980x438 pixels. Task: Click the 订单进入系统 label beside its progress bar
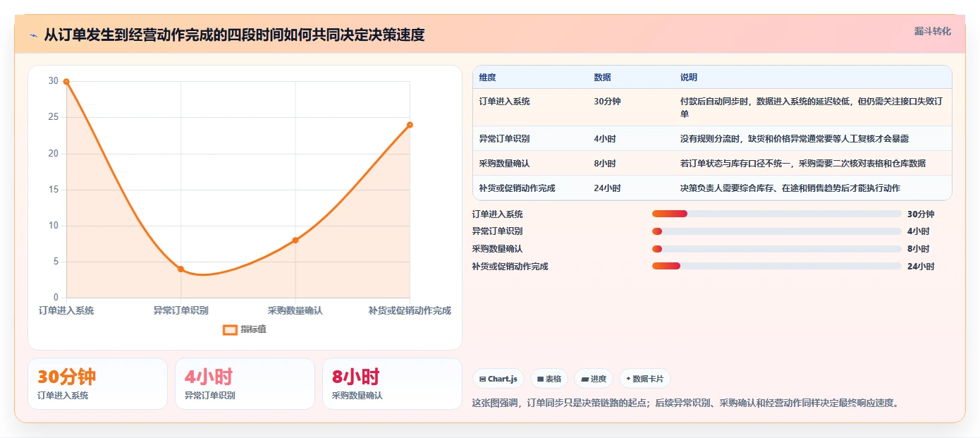pos(498,214)
